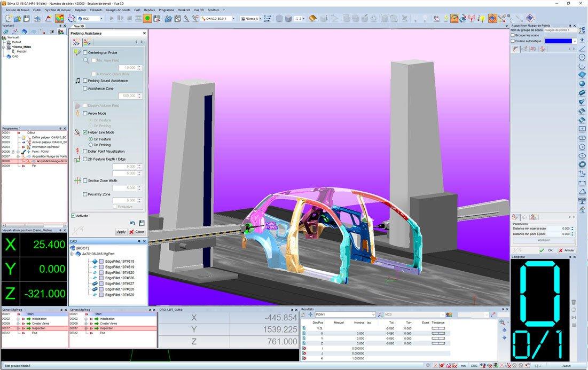This screenshot has width=588, height=370.
Task: Click the play program toolbar icon
Action: tap(112, 18)
